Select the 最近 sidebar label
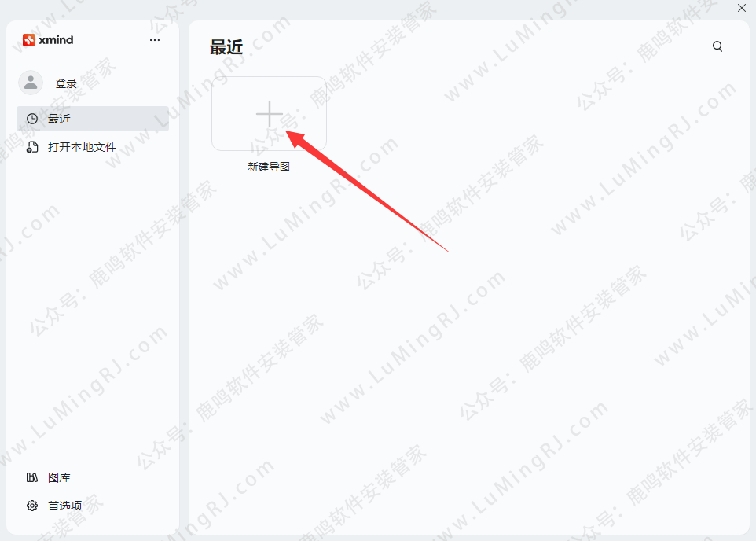This screenshot has height=541, width=756. (59, 119)
